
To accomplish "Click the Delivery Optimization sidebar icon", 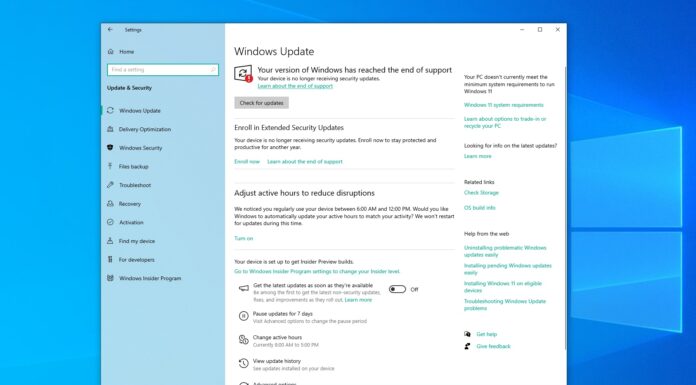I will [110, 129].
